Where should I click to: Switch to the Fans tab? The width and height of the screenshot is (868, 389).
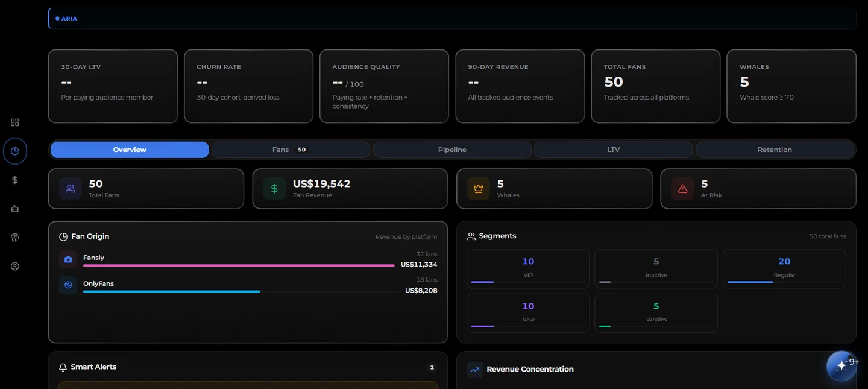pos(291,150)
